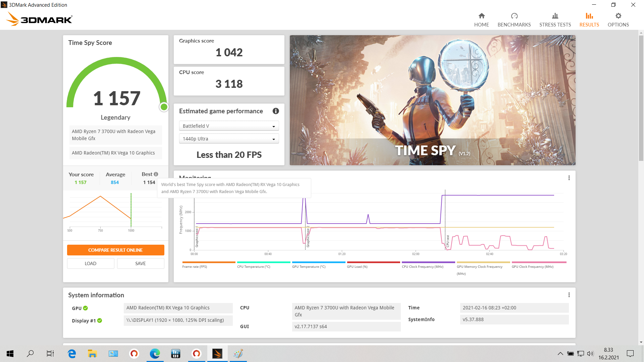The image size is (644, 362).
Task: Click the 3DMark taskbar icon
Action: [x=217, y=353]
